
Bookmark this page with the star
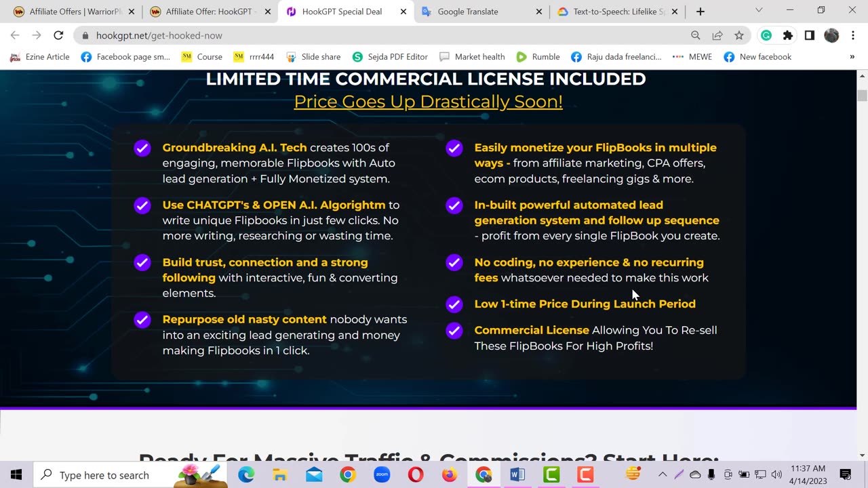tap(739, 35)
